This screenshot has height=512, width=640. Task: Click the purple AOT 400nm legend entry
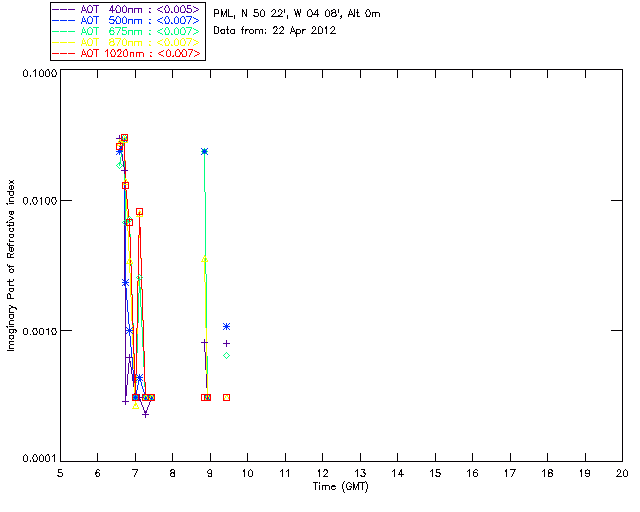[x=127, y=9]
